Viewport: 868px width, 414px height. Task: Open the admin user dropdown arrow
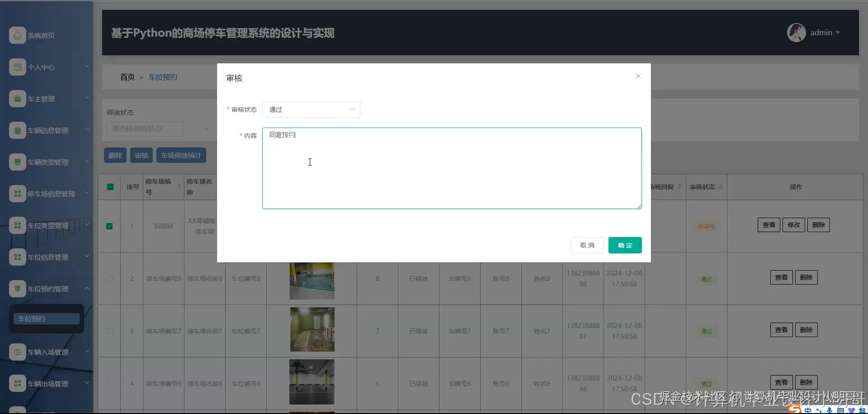pyautogui.click(x=838, y=33)
